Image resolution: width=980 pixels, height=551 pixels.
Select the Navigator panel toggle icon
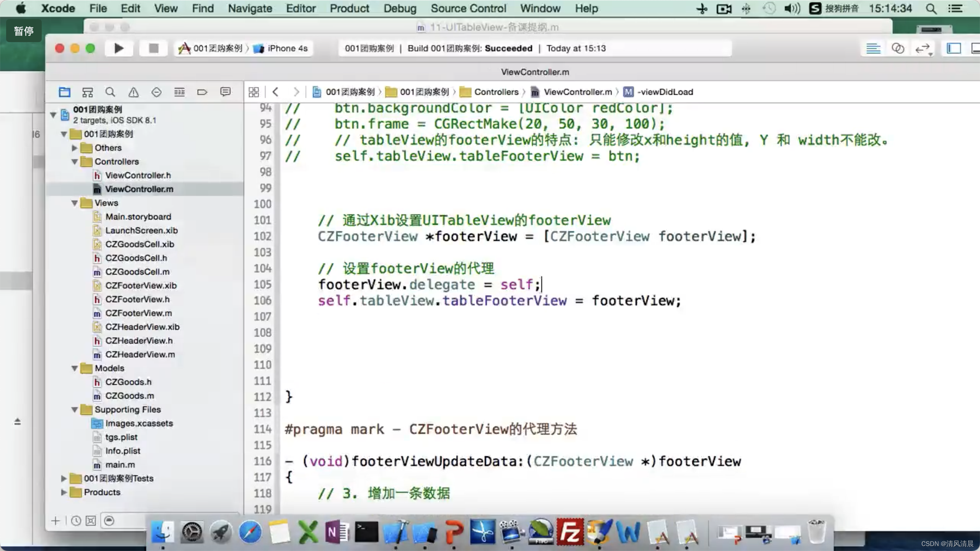[x=954, y=47]
